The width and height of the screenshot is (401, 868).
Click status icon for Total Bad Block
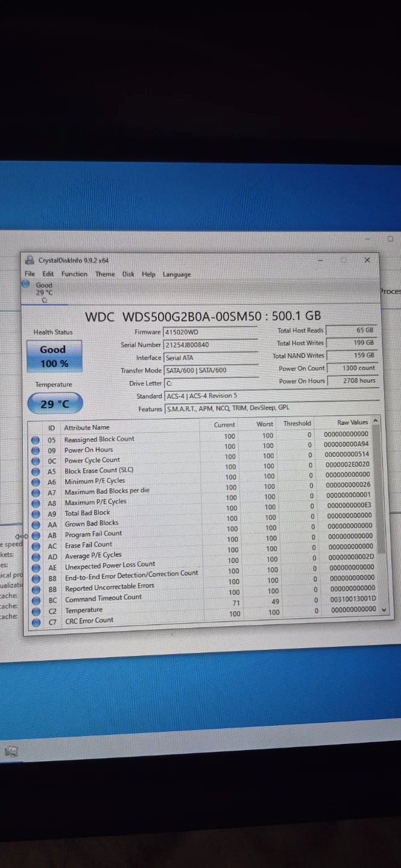pyautogui.click(x=36, y=514)
